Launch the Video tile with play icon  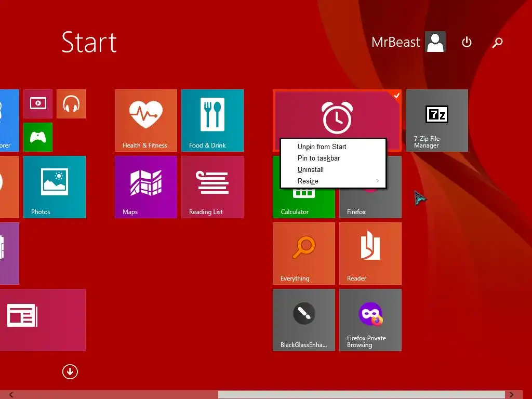coord(38,104)
